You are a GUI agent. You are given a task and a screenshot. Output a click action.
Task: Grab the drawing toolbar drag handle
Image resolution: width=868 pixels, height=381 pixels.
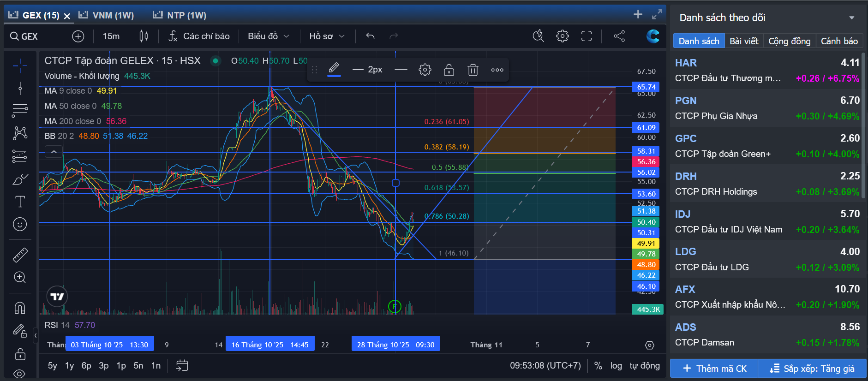(315, 70)
